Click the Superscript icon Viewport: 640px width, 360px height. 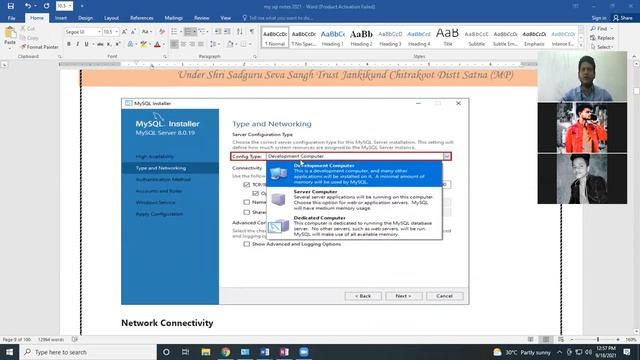click(x=118, y=44)
